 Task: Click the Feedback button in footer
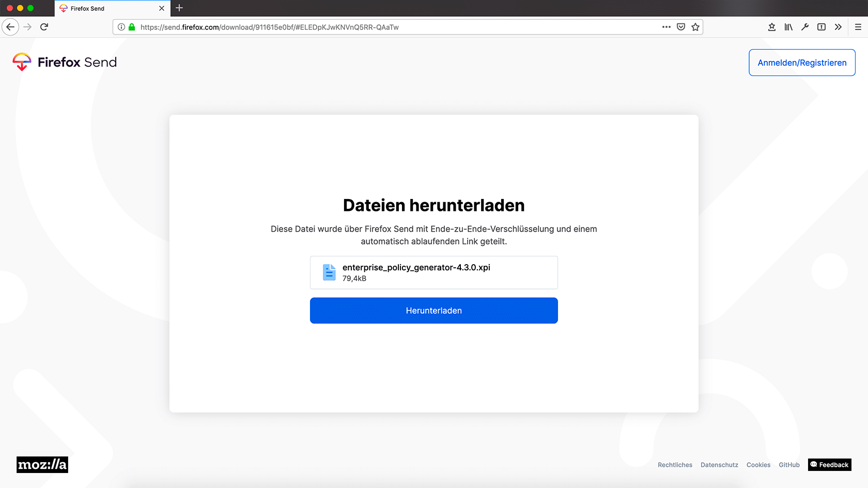[x=830, y=465]
